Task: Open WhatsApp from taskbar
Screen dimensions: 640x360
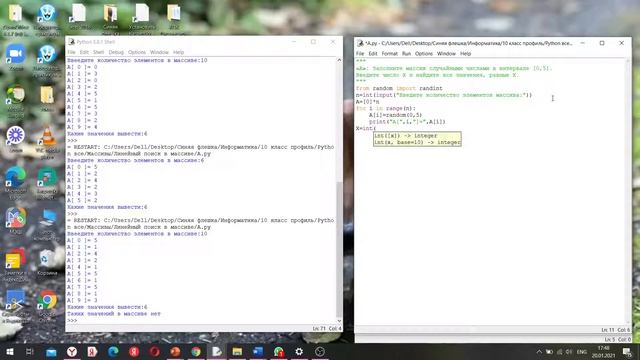Action: [279, 351]
